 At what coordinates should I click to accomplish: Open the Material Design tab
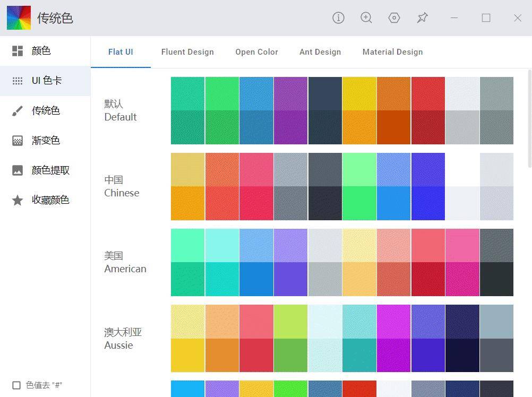tap(392, 52)
